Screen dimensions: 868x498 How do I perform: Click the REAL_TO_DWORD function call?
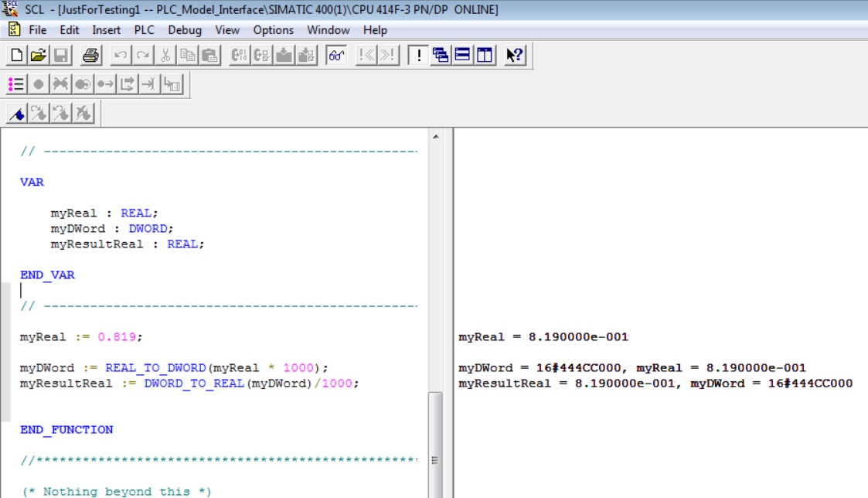[x=155, y=368]
